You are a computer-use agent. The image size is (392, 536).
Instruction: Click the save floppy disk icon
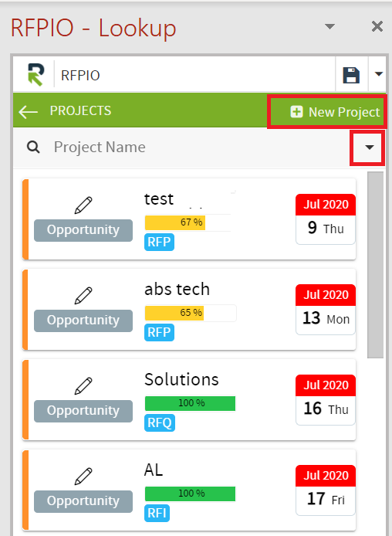[x=351, y=75]
